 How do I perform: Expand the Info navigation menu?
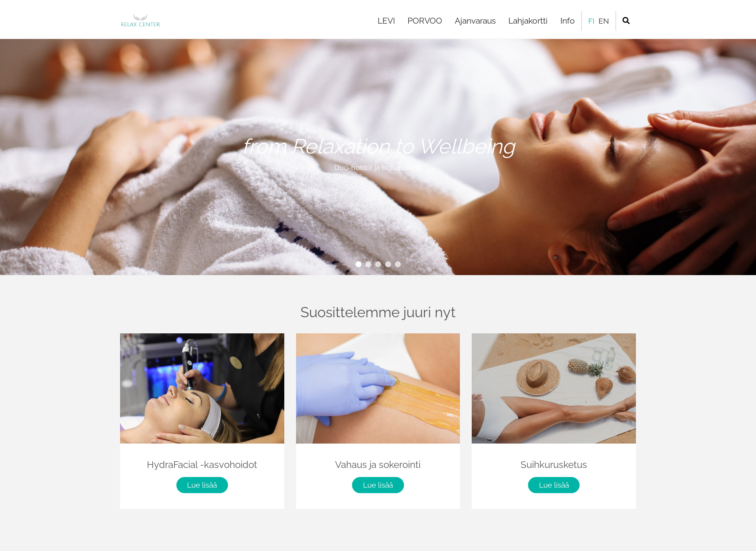567,20
